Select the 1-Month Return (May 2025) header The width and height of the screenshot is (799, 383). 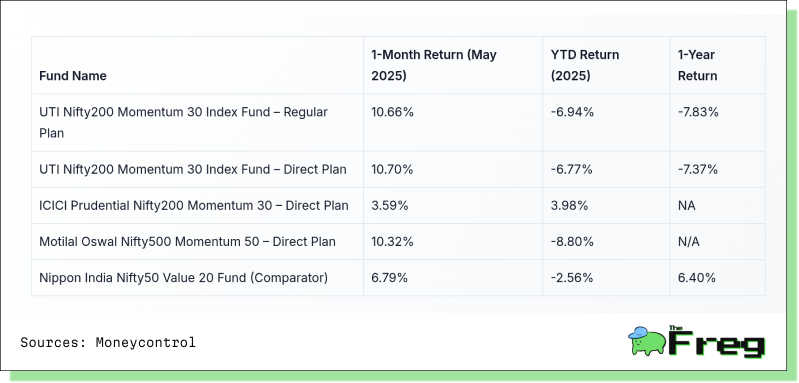tap(434, 65)
